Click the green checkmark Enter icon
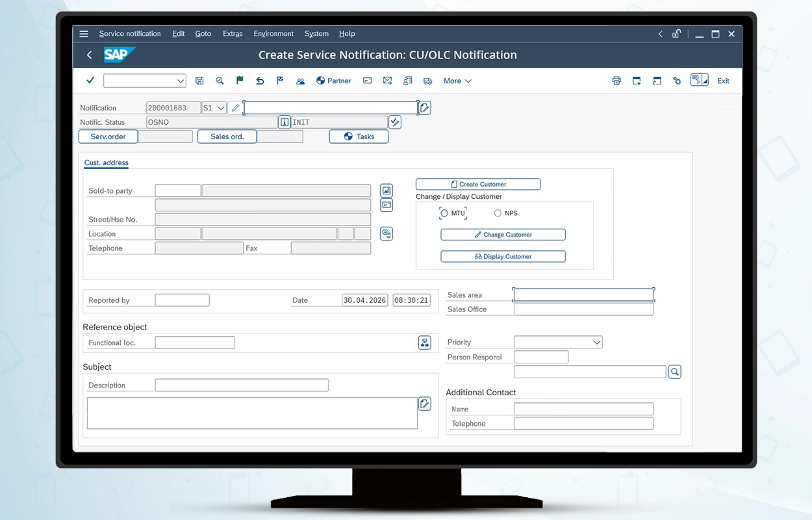 (90, 81)
